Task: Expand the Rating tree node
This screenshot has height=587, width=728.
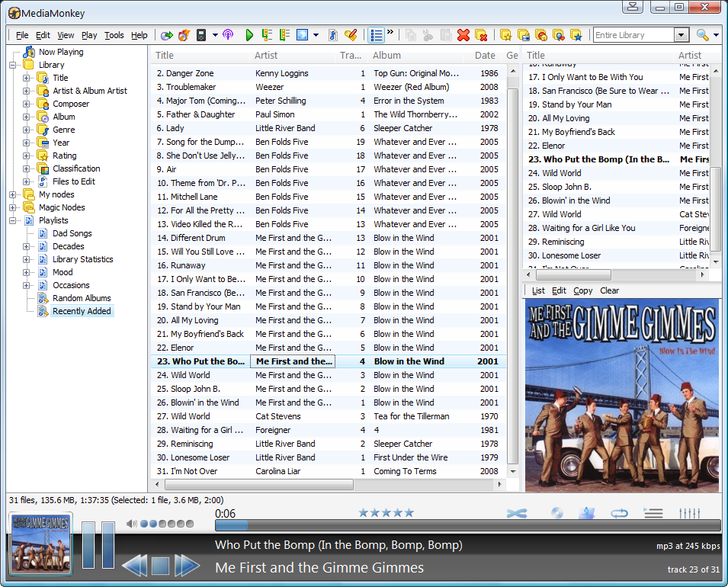Action: point(26,156)
